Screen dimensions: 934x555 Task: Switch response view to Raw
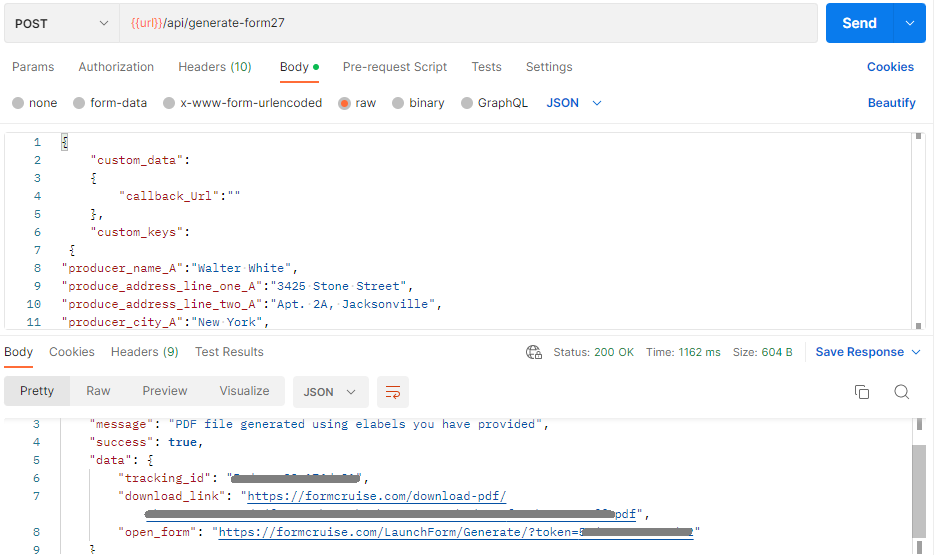(98, 391)
